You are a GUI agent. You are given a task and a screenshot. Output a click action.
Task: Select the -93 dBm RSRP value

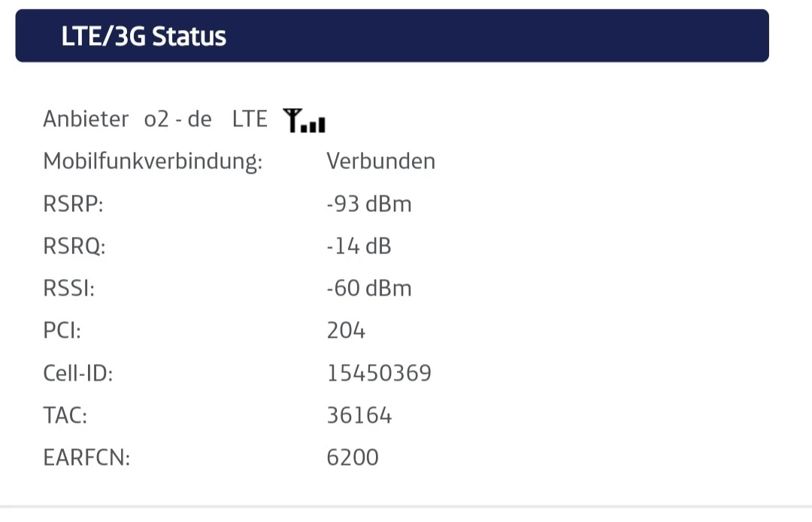click(369, 205)
